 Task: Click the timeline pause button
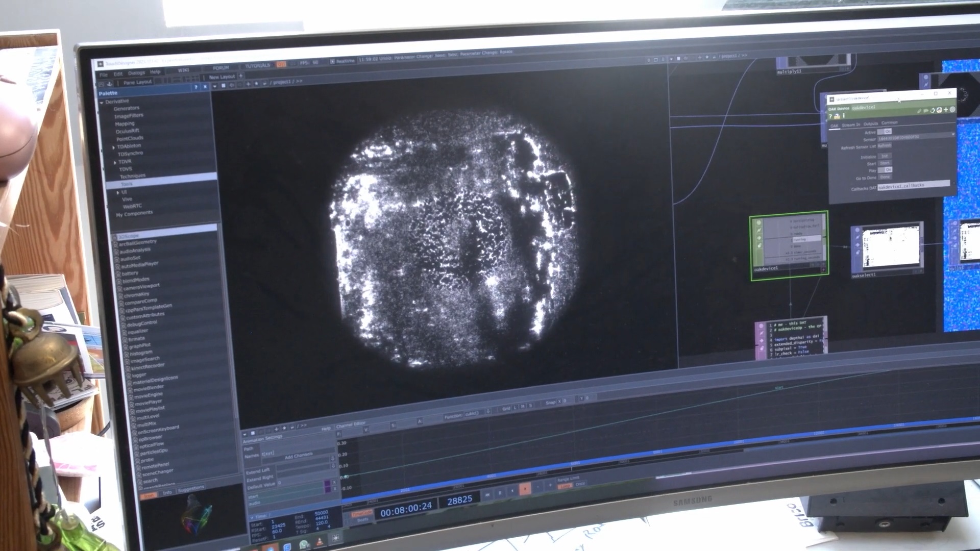coord(500,493)
